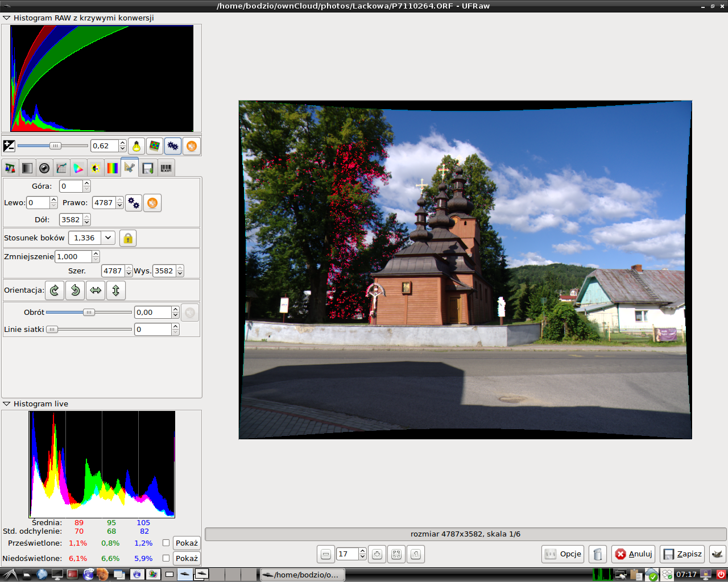Click the trash can delete icon
The width and height of the screenshot is (728, 582).
coord(597,554)
